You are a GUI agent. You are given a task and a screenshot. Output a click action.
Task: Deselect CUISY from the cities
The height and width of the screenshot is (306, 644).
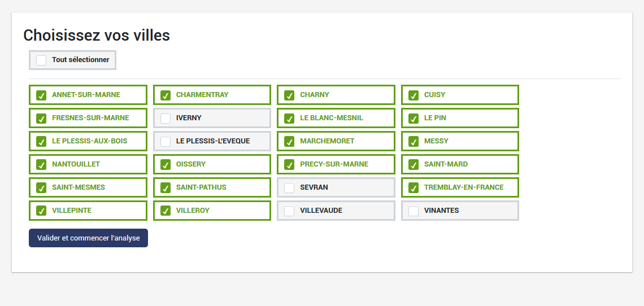point(414,95)
